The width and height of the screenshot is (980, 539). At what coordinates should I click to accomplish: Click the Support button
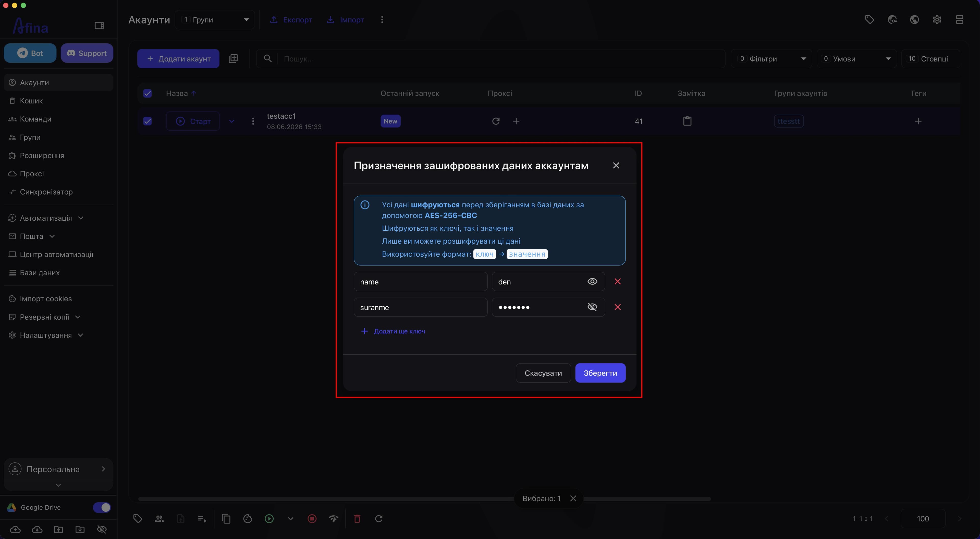click(x=87, y=53)
